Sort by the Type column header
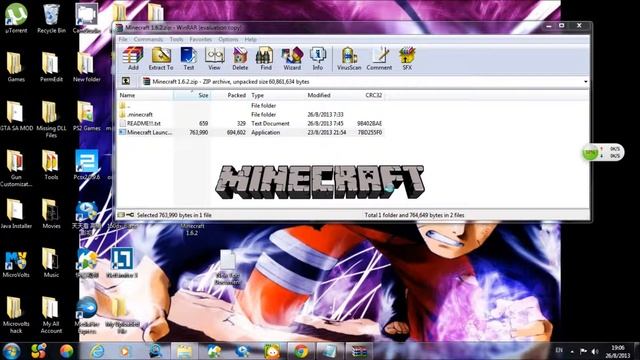 tap(276, 95)
